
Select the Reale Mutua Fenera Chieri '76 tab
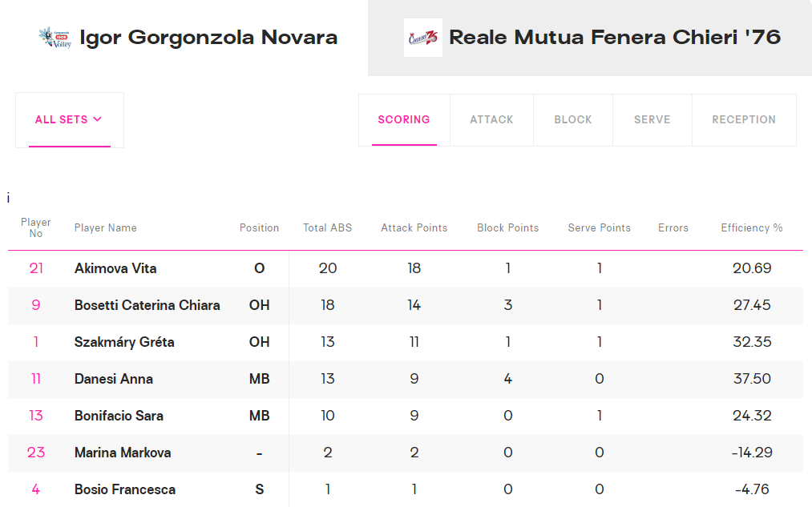[590, 38]
